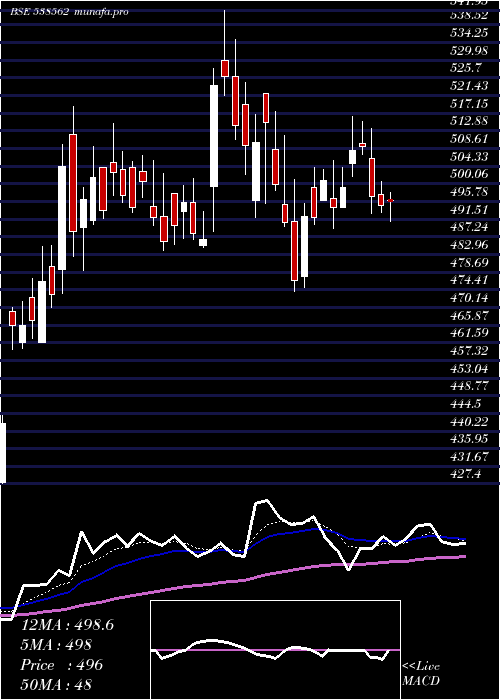This screenshot has width=500, height=700.
Task: Click the 427.4 price label
Action: coord(466,474)
